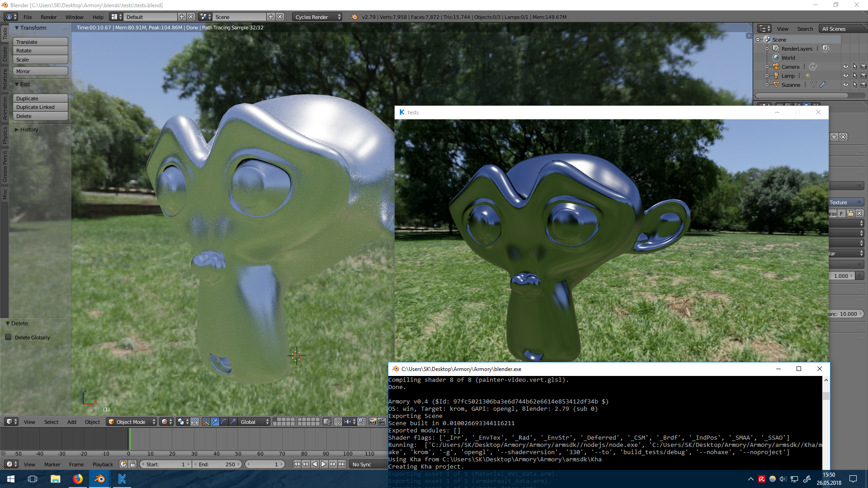868x488 pixels.
Task: Open the No Sync dropdown
Action: pyautogui.click(x=368, y=464)
